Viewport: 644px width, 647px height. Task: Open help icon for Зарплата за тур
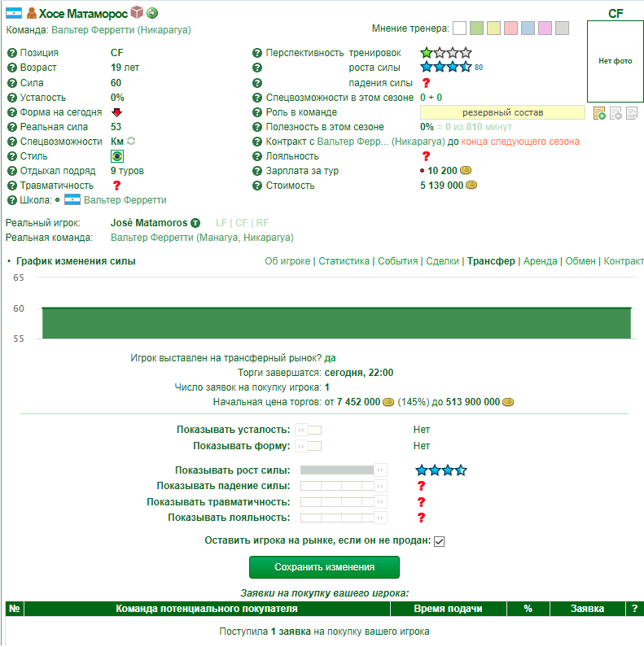(x=257, y=171)
